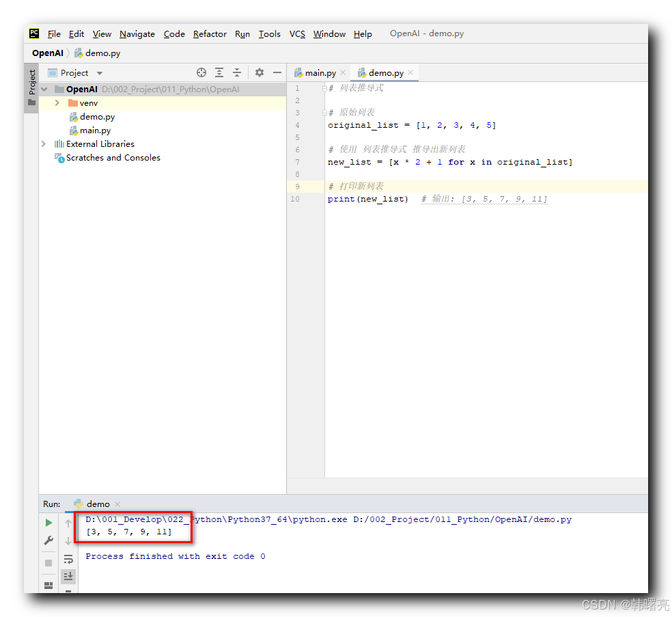Hide the Project panel with minus icon
672x617 pixels.
pos(277,72)
